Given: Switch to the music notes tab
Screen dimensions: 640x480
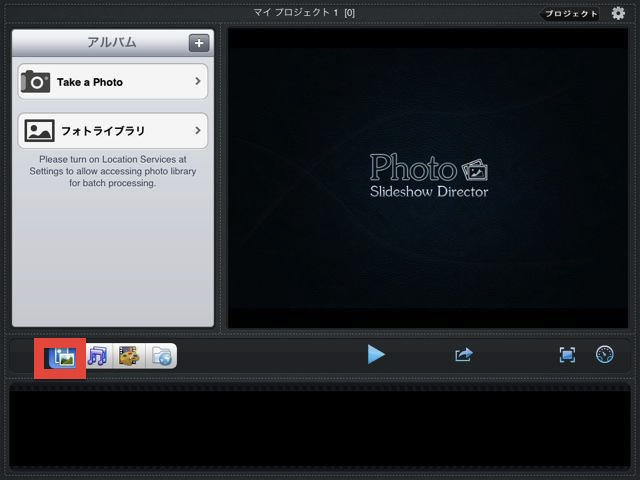Looking at the screenshot, I should (x=97, y=356).
